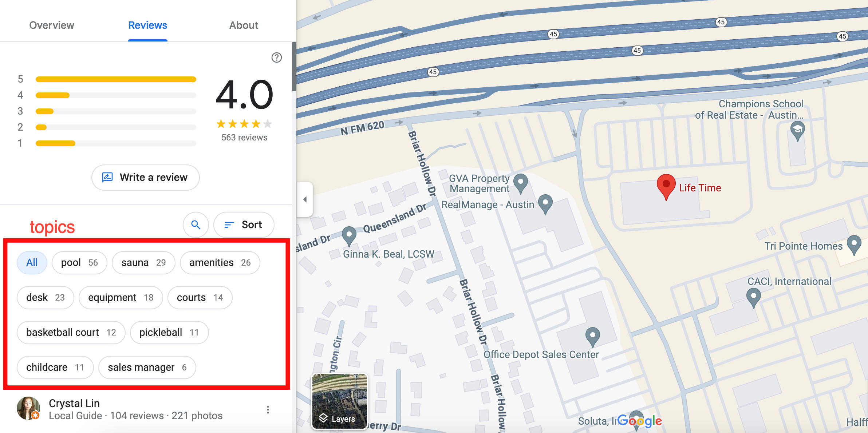The height and width of the screenshot is (433, 868).
Task: Filter reviews by pickleball topic
Action: [169, 333]
